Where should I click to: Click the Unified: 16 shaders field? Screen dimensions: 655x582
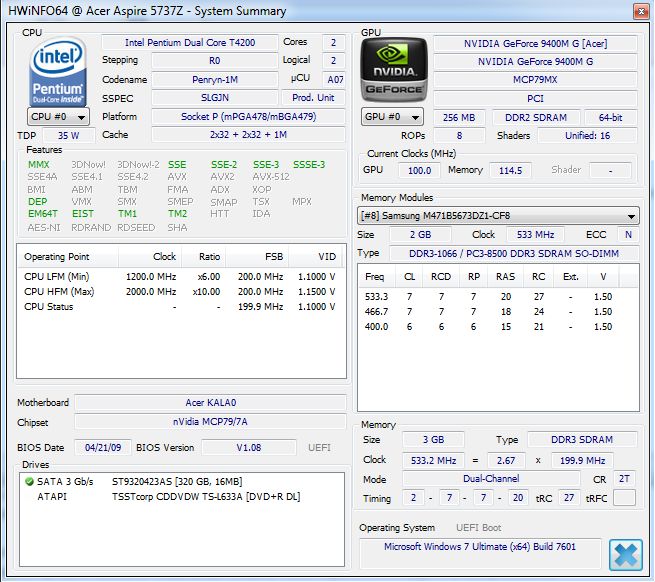coord(587,136)
